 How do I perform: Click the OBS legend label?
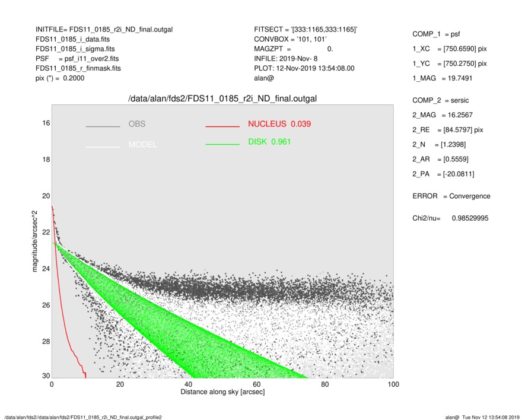137,124
